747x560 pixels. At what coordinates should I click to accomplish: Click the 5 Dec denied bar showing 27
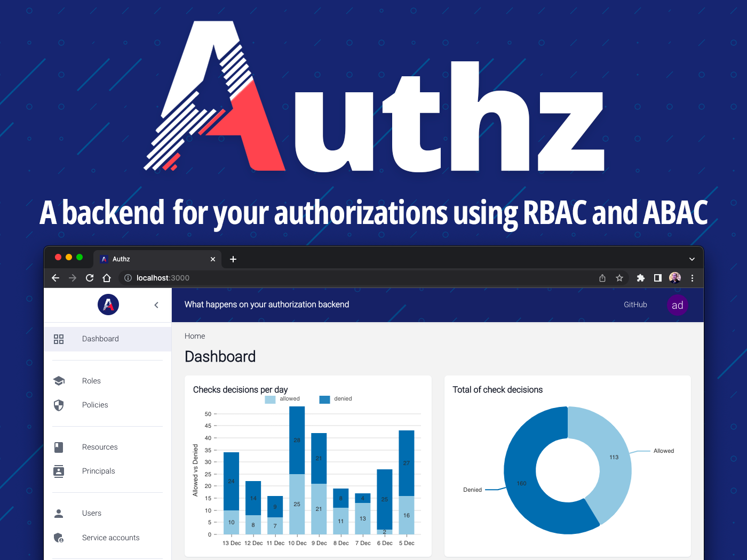click(x=407, y=463)
